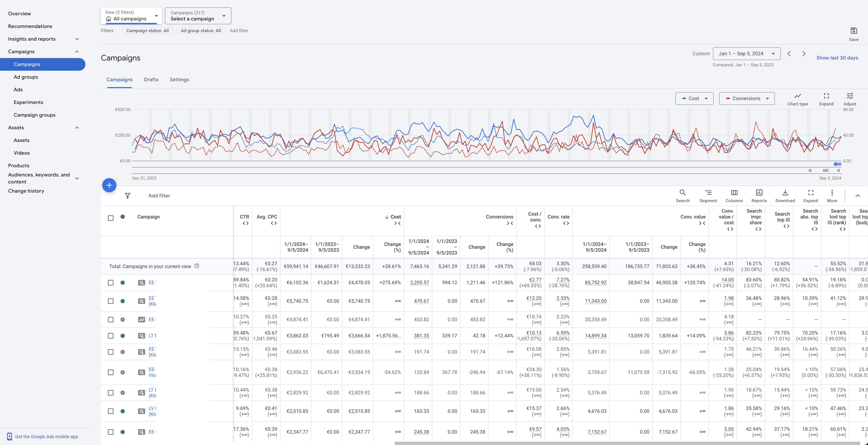The width and height of the screenshot is (868, 445).
Task: Open Ad groups in the sidebar
Action: pos(26,77)
